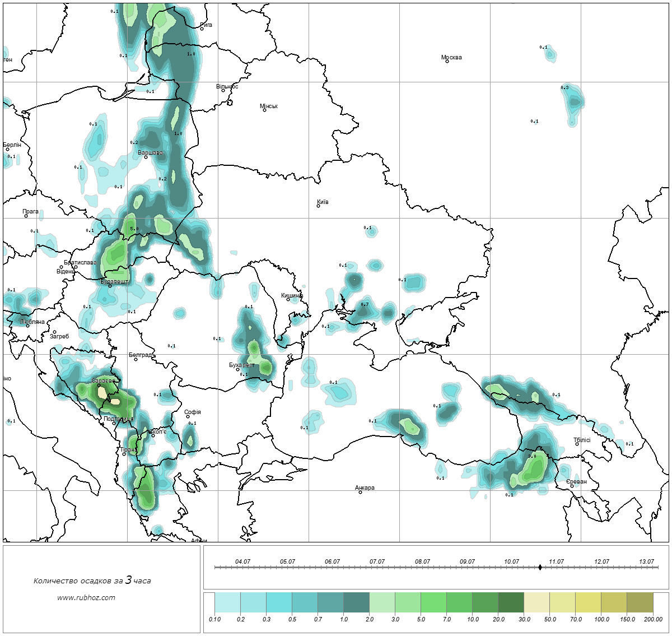Click the precipitation caption for 3 hours
This screenshot has width=672, height=636.
[92, 581]
